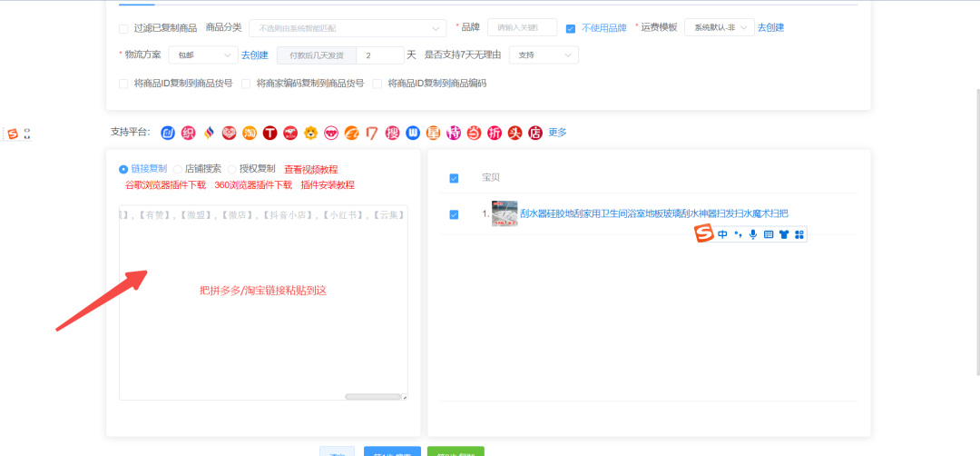
Task: Click the 刮水器 product thumbnail image
Action: pyautogui.click(x=505, y=213)
